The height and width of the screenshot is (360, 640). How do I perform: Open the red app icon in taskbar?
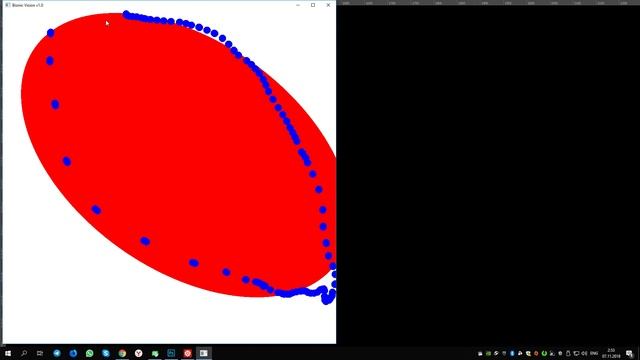click(187, 353)
